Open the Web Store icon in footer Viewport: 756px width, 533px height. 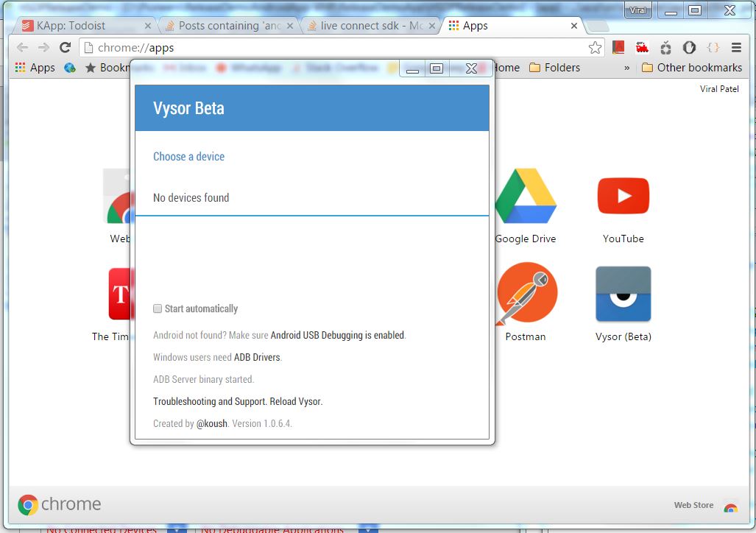pos(730,506)
